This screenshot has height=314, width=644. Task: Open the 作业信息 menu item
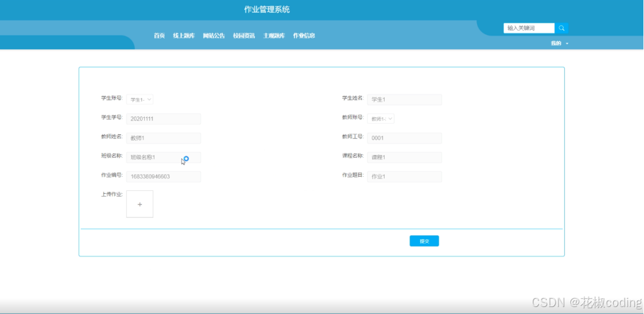coord(304,35)
